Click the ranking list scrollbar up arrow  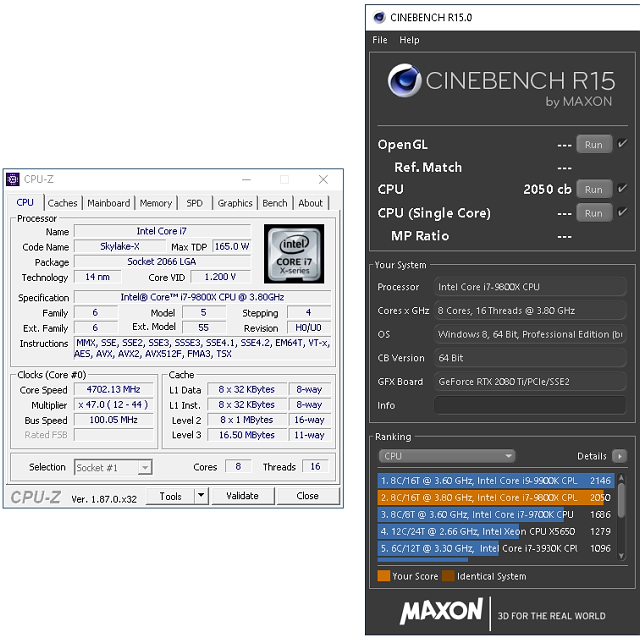pyautogui.click(x=621, y=477)
